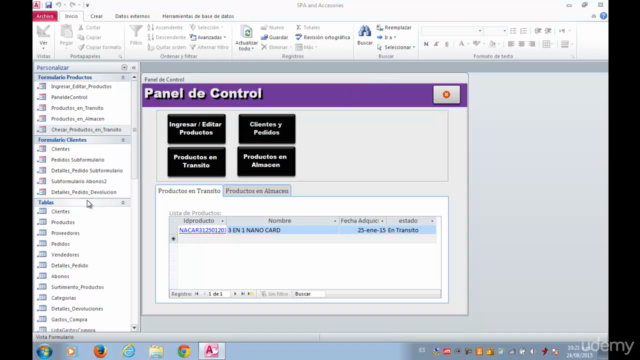Go to next record arrow in navigator
This screenshot has width=640, height=360.
point(235,294)
